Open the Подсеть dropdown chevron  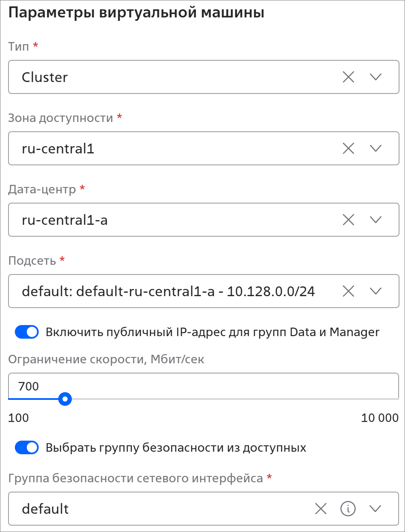(x=376, y=291)
